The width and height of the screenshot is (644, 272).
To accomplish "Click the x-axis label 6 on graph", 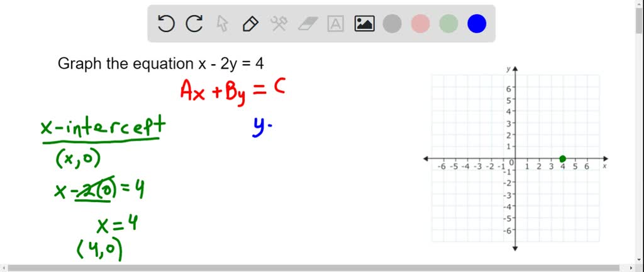I will [587, 166].
